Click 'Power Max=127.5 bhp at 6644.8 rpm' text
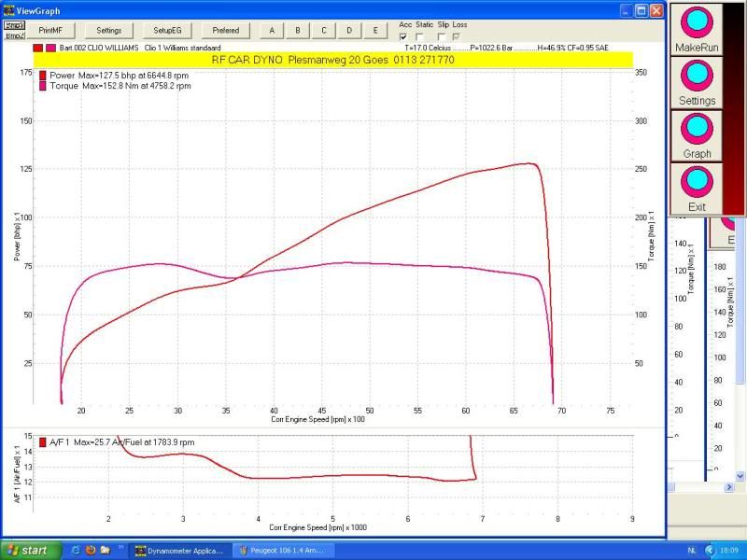Image resolution: width=747 pixels, height=560 pixels. coord(120,76)
